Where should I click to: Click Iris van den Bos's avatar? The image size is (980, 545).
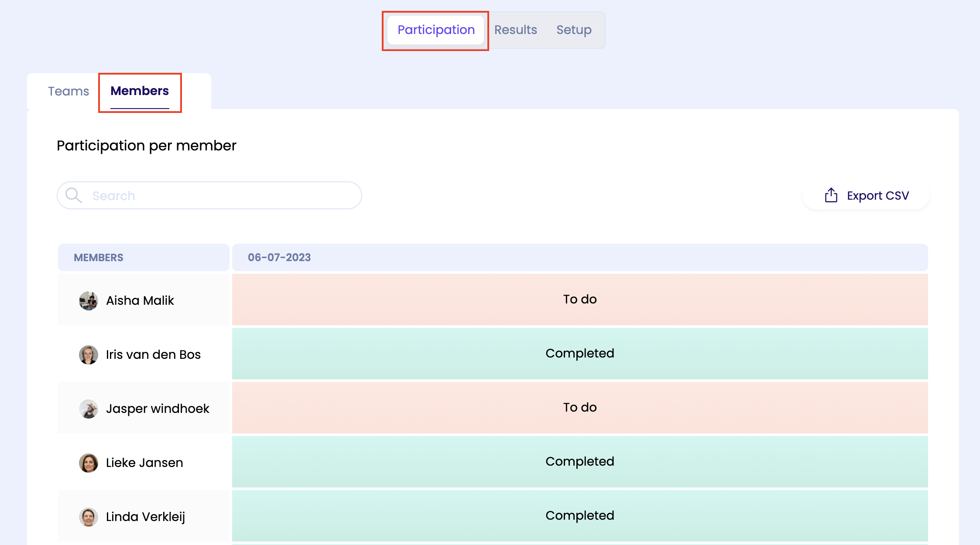tap(88, 354)
